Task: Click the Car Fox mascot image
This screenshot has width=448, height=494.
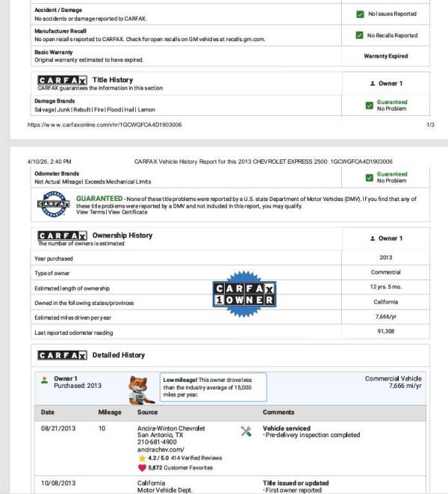Action: (x=140, y=390)
